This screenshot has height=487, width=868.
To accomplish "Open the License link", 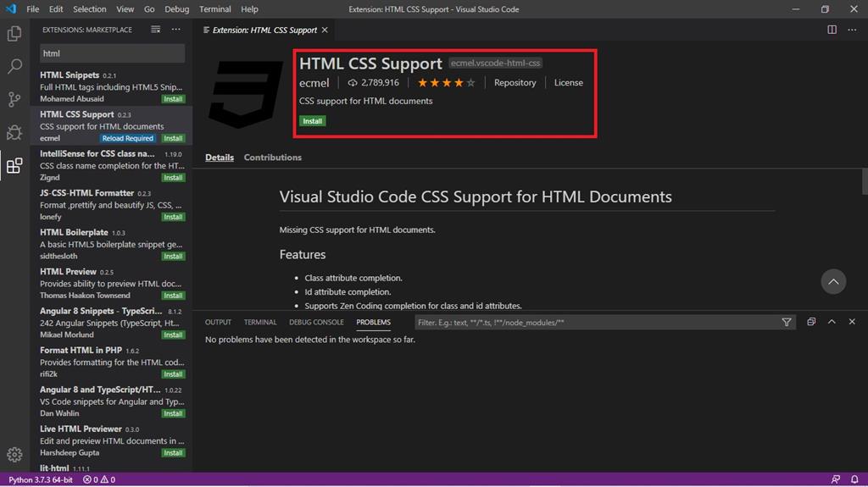I will [x=569, y=82].
